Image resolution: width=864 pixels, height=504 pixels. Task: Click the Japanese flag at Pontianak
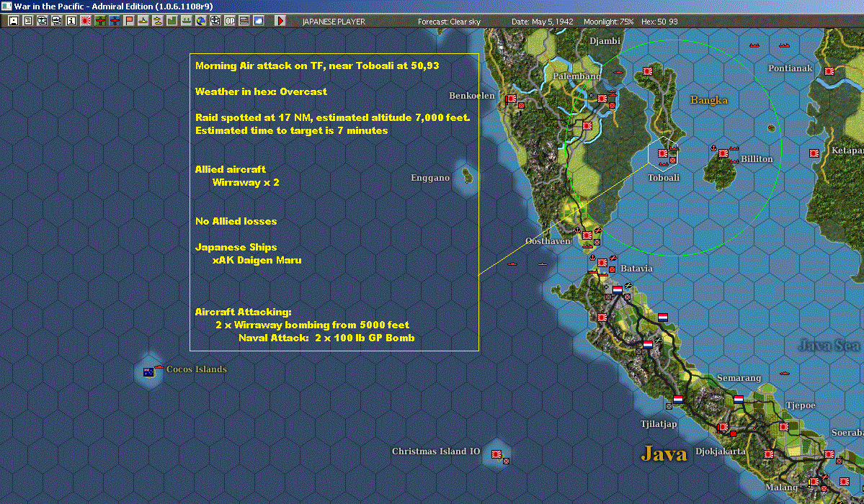pos(829,71)
